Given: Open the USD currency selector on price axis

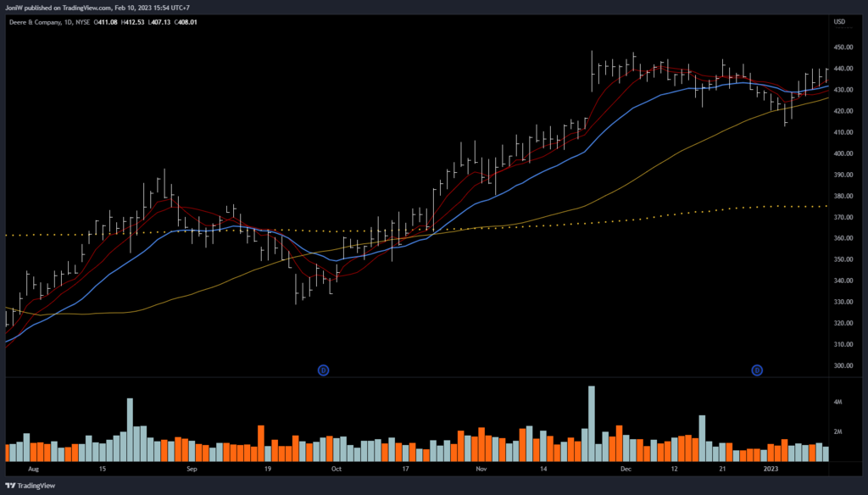Looking at the screenshot, I should click(x=840, y=21).
